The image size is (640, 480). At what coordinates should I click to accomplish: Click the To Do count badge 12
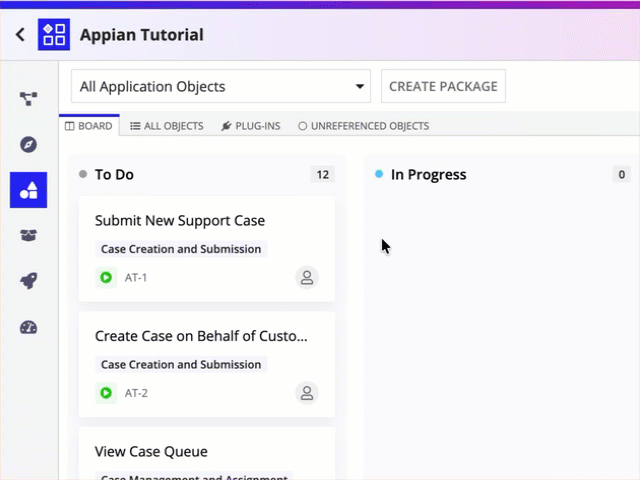tap(323, 174)
